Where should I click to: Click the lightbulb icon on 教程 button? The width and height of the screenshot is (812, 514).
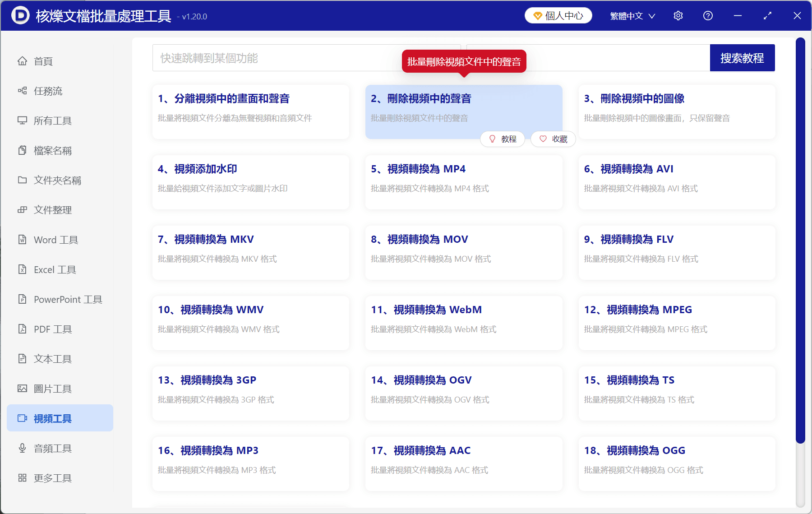pos(492,139)
